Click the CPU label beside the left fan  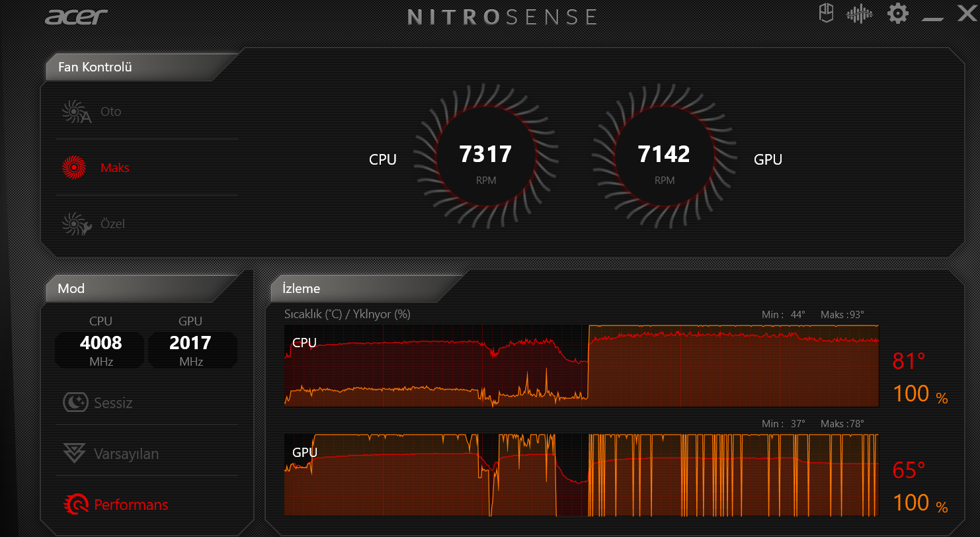coord(383,159)
